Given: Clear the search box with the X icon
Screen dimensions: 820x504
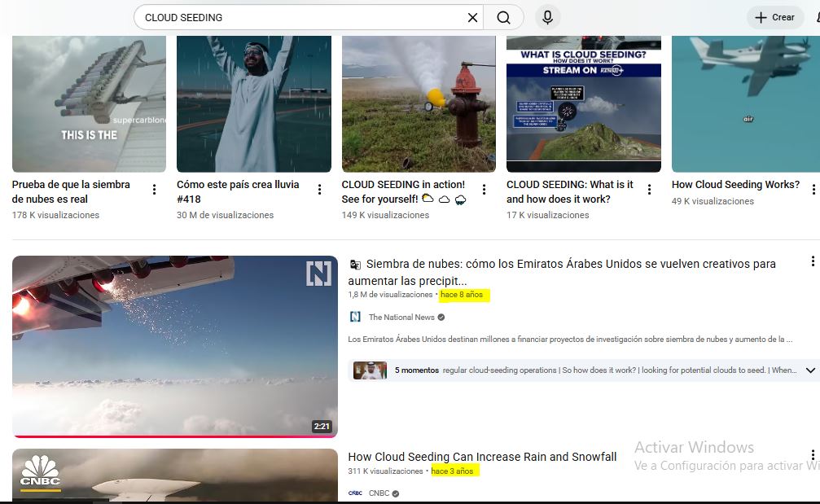Looking at the screenshot, I should (x=472, y=17).
